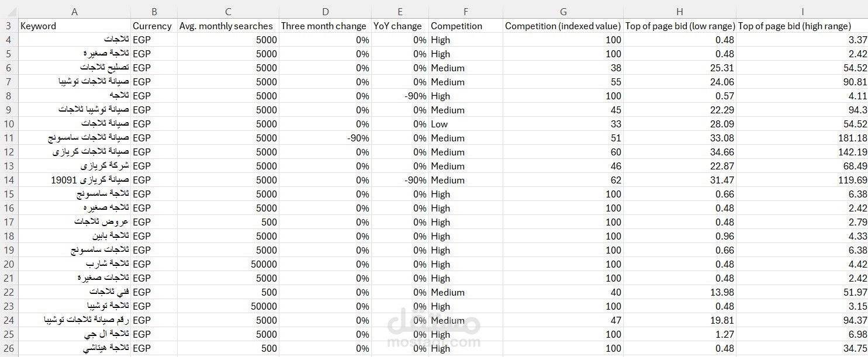Click the row 14 number header

coord(8,180)
